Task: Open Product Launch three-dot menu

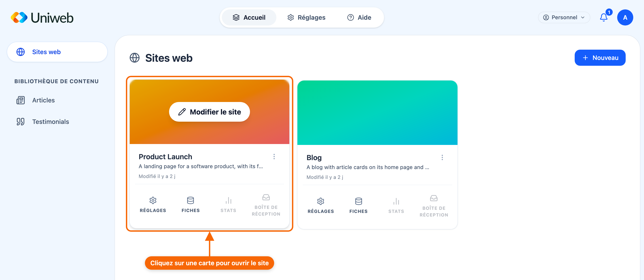Action: [274, 157]
